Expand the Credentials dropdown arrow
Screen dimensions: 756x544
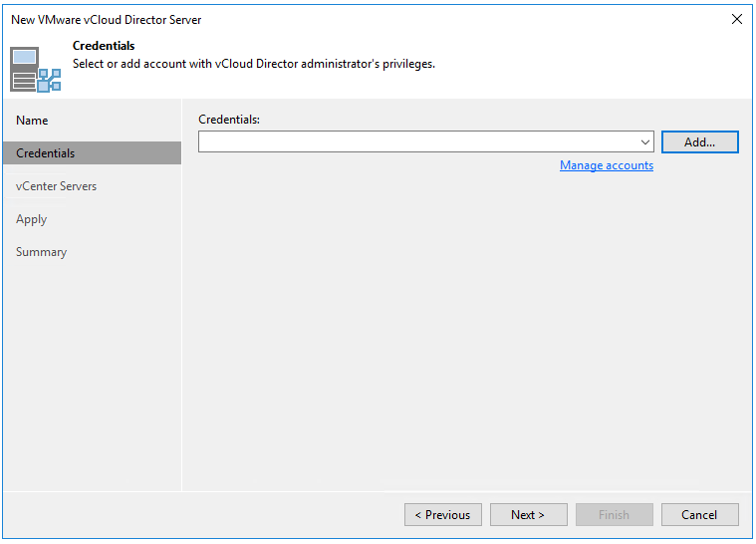point(645,142)
